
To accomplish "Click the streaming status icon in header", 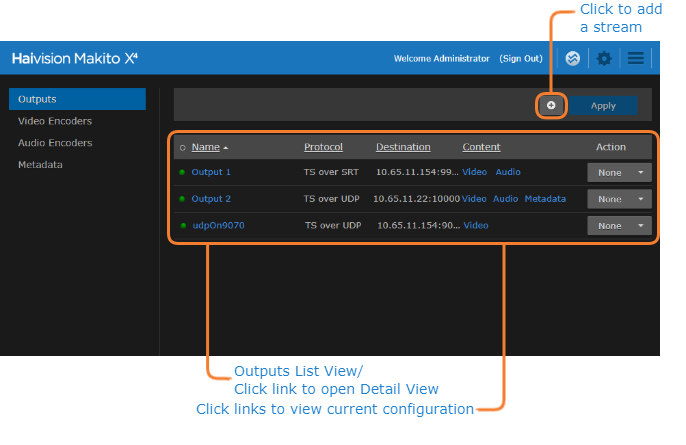I will (572, 59).
